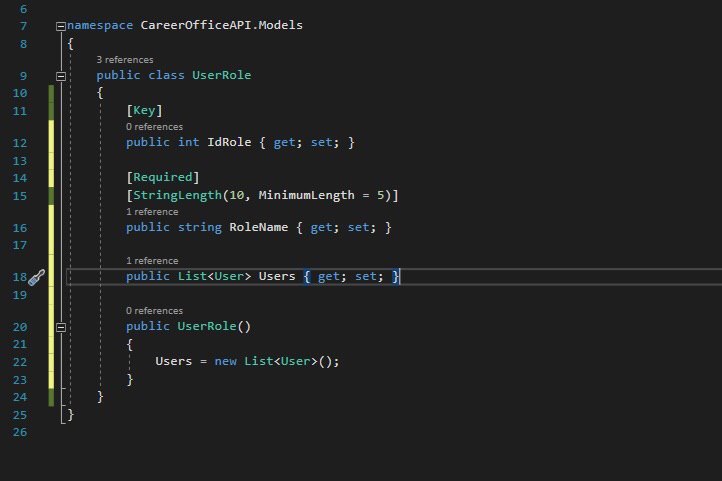
Task: Click the 'new' keyword on line 22
Action: 225,361
